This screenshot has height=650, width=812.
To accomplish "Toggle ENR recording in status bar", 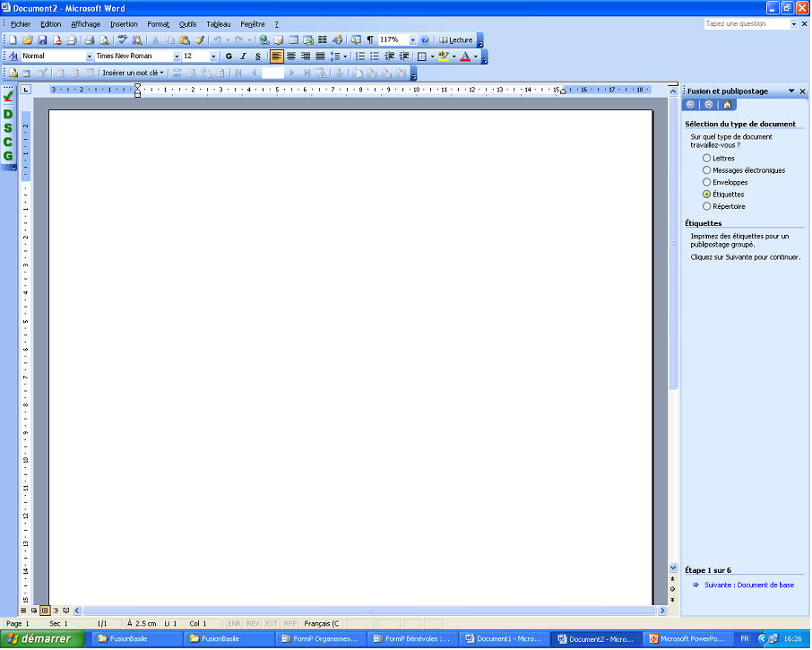I will point(234,624).
